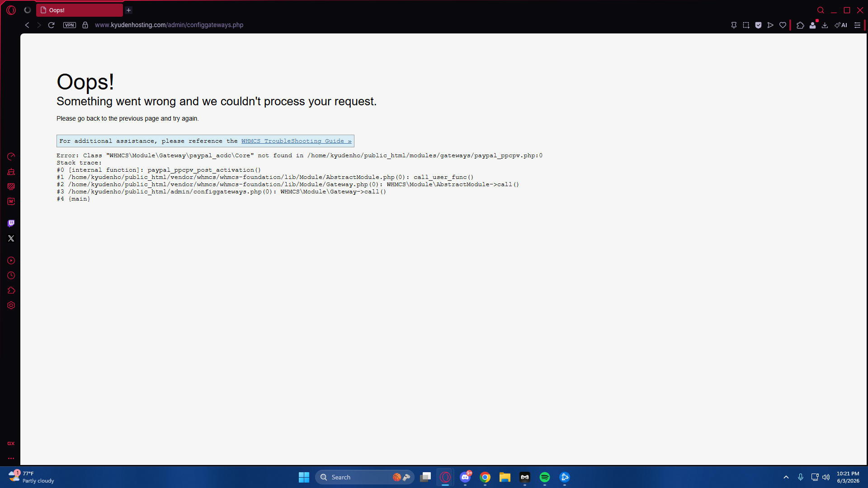Open the extensions cube toolbar icon
868x488 pixels.
coord(800,25)
